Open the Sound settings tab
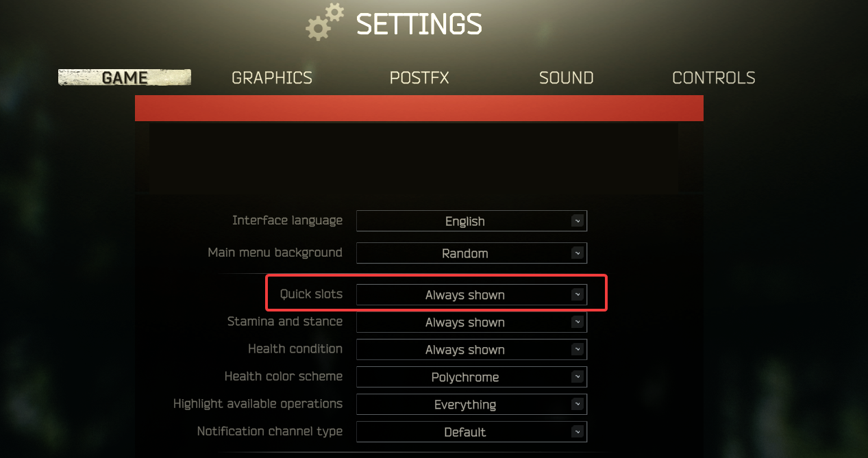This screenshot has height=458, width=868. (566, 78)
